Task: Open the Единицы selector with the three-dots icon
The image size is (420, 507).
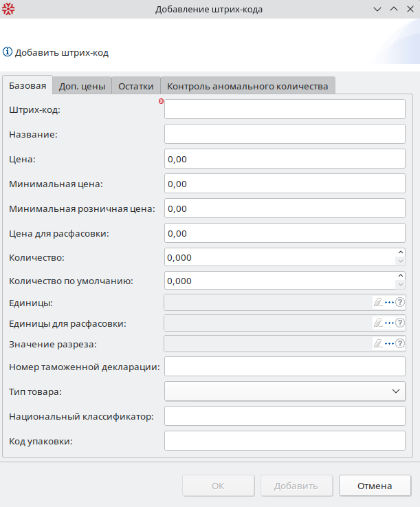Action: click(389, 302)
